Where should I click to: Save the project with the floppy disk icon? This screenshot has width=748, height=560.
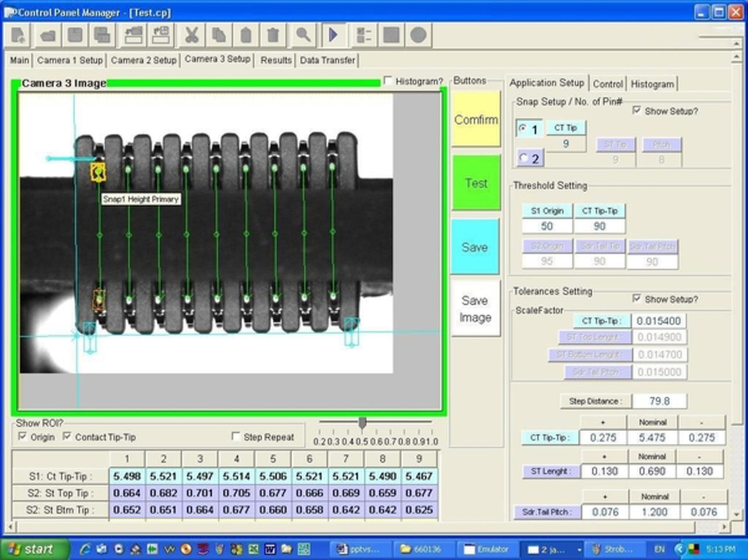point(74,35)
